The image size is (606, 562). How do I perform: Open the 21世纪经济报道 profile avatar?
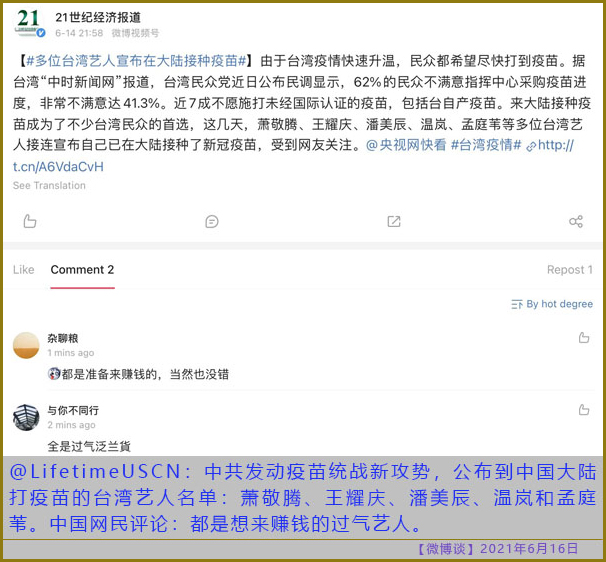coord(30,23)
